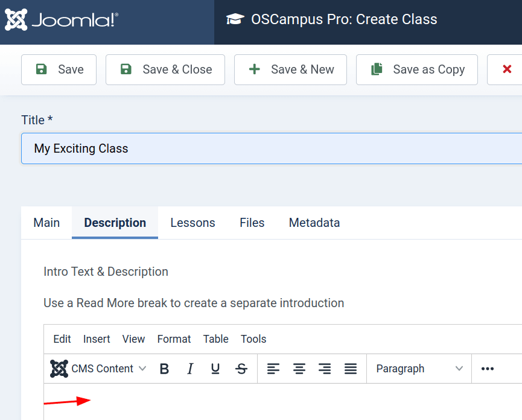Justify the editor text
The width and height of the screenshot is (522, 420).
[x=351, y=369]
